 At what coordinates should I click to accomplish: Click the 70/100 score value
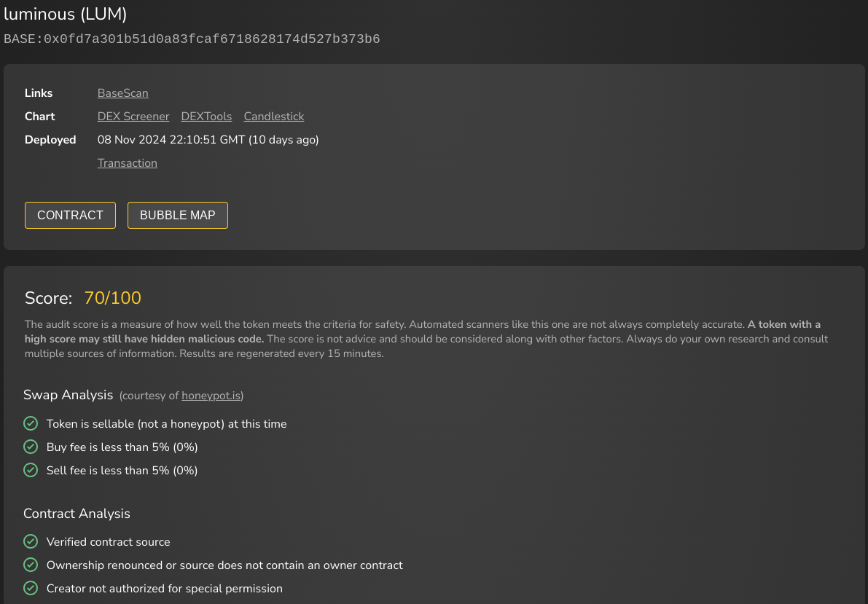112,298
